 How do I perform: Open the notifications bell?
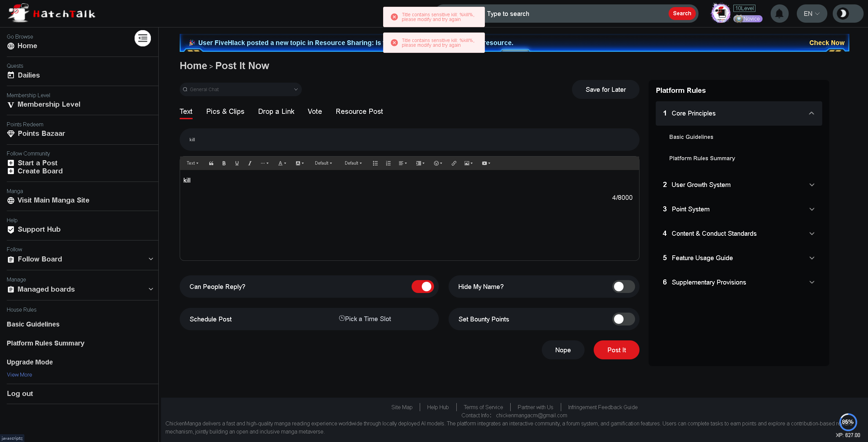[x=779, y=14]
